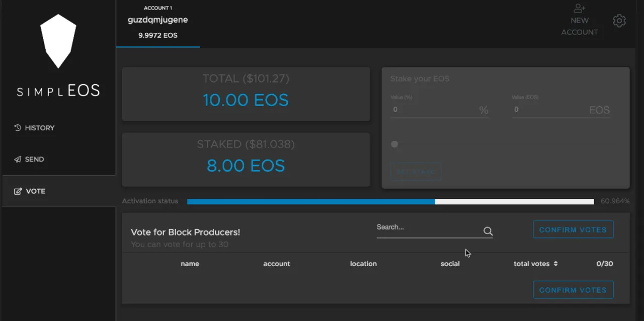The image size is (644, 321).
Task: Click 'You can vote for up to 30'
Action: point(180,245)
